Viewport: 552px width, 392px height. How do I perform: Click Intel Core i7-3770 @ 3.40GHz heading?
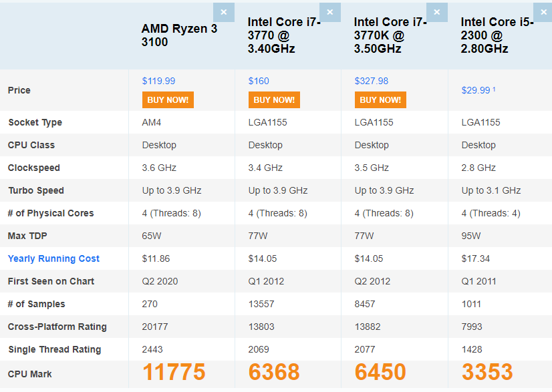pyautogui.click(x=284, y=35)
